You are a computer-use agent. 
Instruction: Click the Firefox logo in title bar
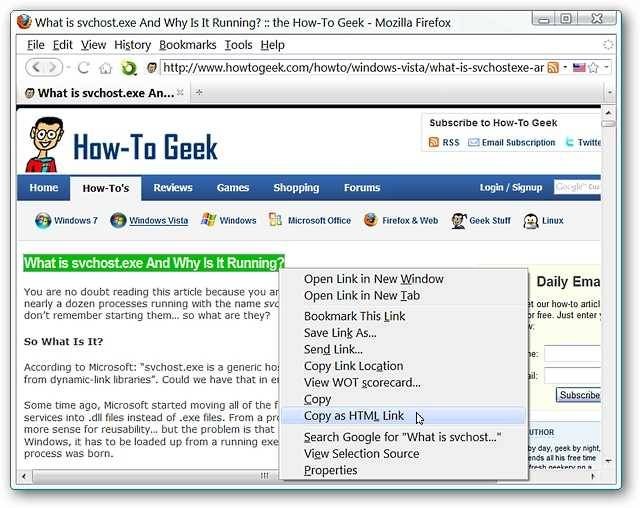[24, 22]
